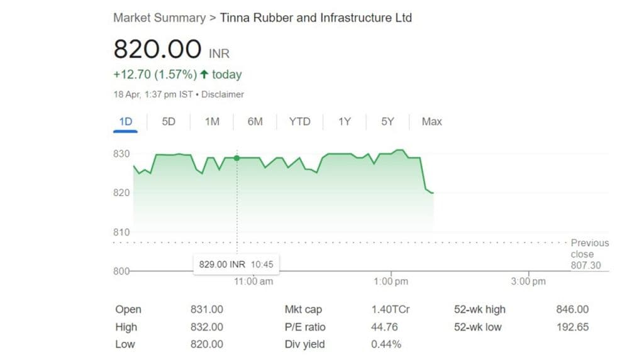644x362 pixels.
Task: Click the Market Summary breadcrumb link
Action: tap(159, 18)
